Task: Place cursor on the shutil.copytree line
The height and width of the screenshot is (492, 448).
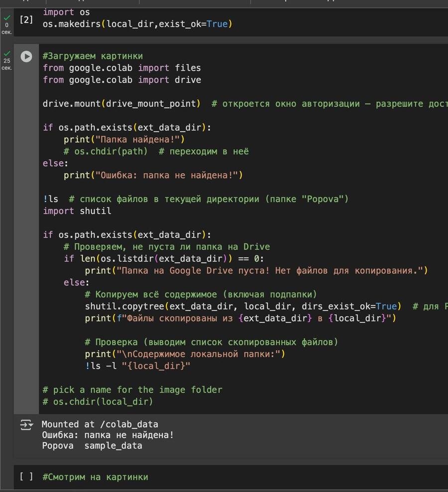Action: [242, 306]
